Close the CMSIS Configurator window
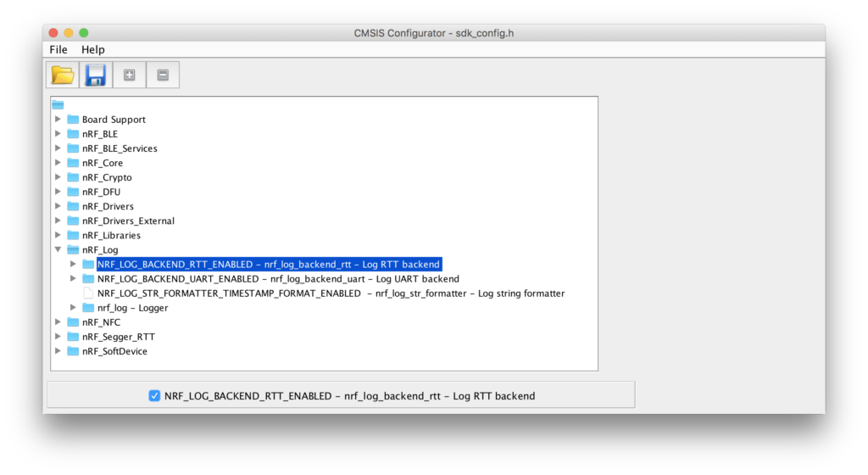868x475 pixels. pyautogui.click(x=53, y=33)
